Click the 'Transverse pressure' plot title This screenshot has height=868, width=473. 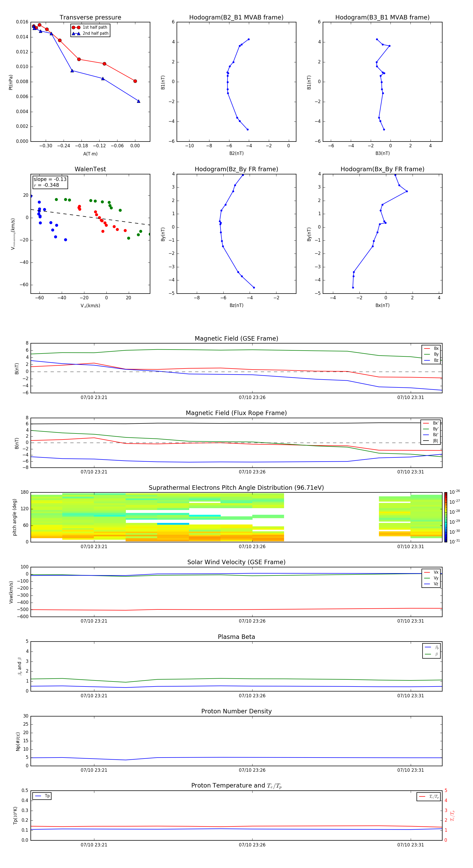pyautogui.click(x=90, y=17)
